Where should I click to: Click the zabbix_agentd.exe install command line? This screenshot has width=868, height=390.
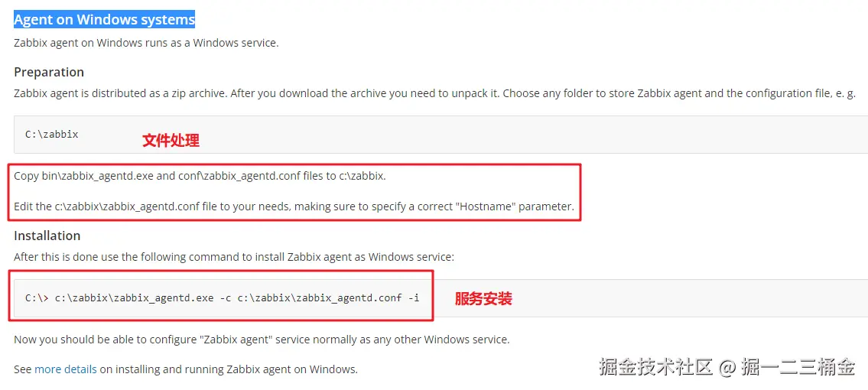tap(223, 297)
